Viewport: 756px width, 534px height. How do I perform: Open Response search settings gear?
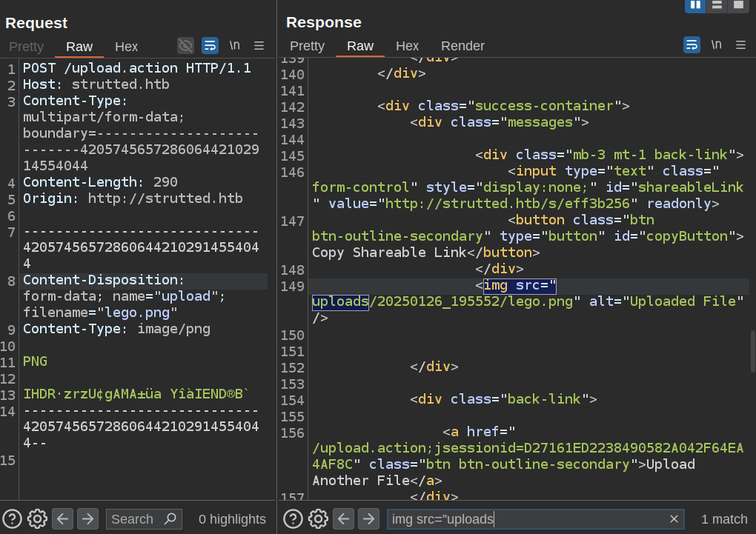pyautogui.click(x=318, y=518)
